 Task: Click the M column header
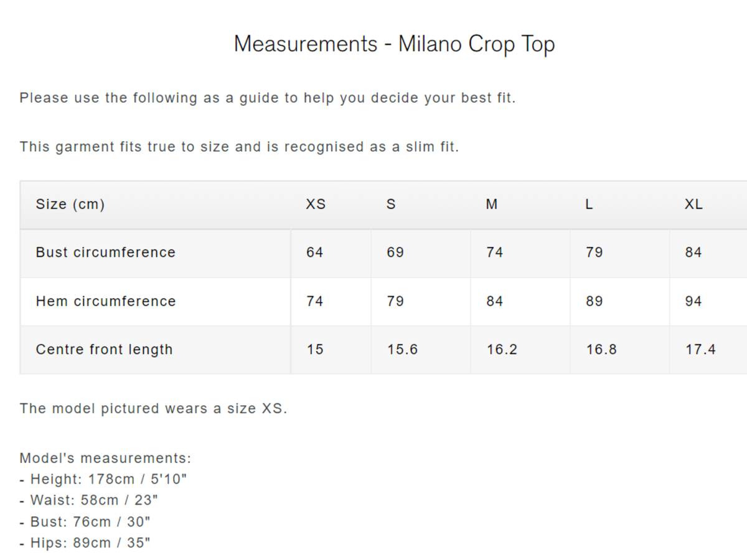[x=492, y=204]
